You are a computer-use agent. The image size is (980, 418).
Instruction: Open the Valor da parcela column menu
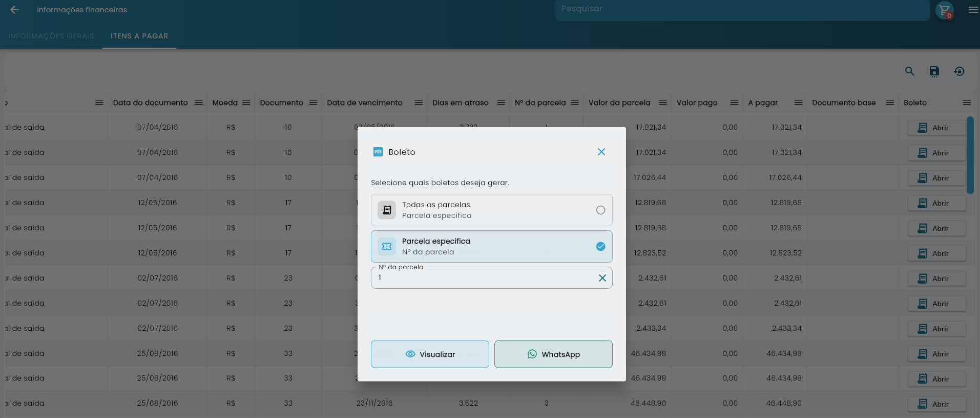click(663, 103)
